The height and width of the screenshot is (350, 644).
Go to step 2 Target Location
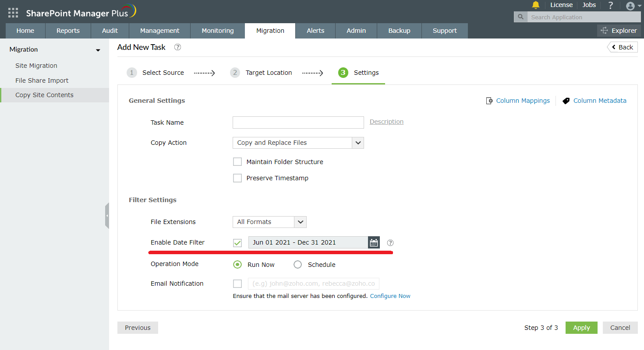pos(261,73)
